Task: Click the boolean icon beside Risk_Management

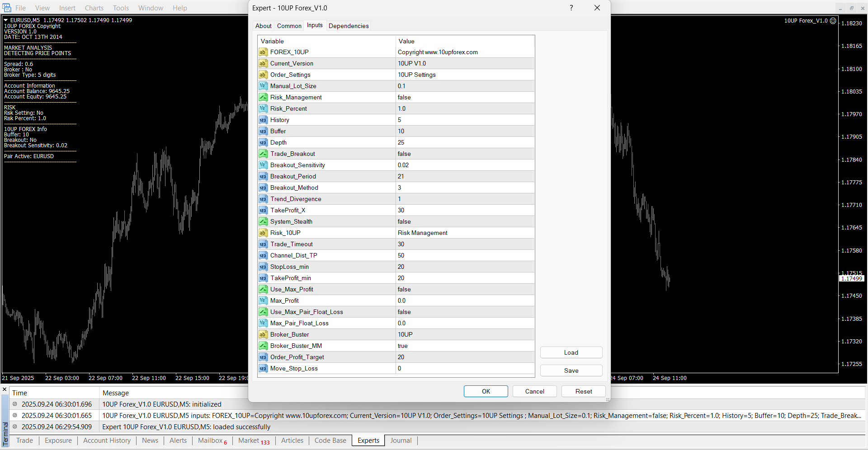Action: point(263,97)
